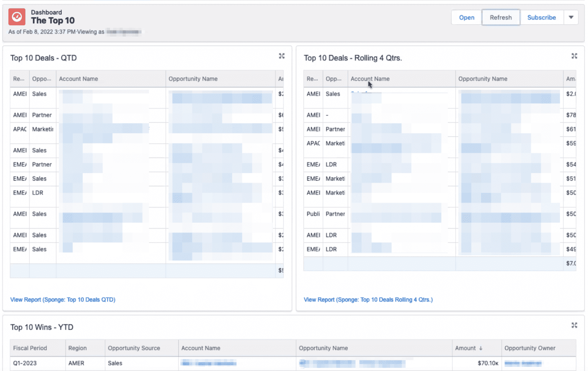Expand the Top 10 Deals - QTD panel
The image size is (588, 371).
tap(282, 56)
